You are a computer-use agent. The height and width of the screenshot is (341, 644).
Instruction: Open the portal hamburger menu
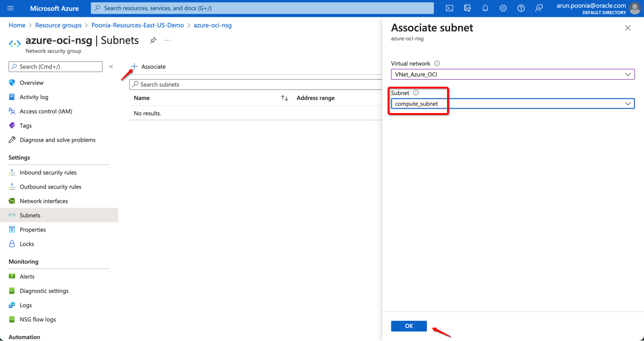click(11, 8)
